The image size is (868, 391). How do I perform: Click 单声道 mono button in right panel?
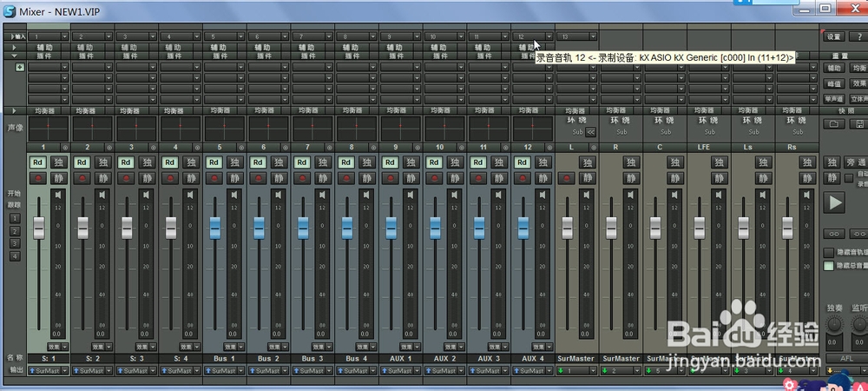833,99
